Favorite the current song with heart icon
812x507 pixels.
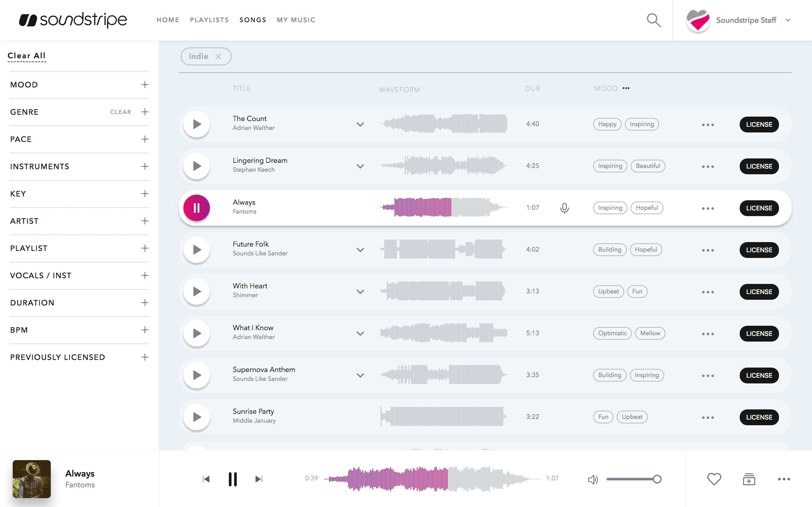click(x=714, y=479)
